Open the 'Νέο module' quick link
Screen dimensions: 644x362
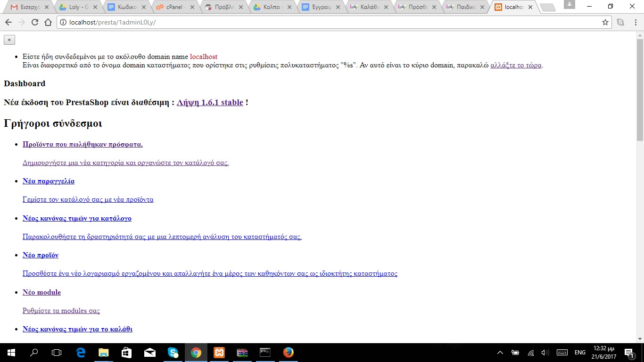click(41, 292)
